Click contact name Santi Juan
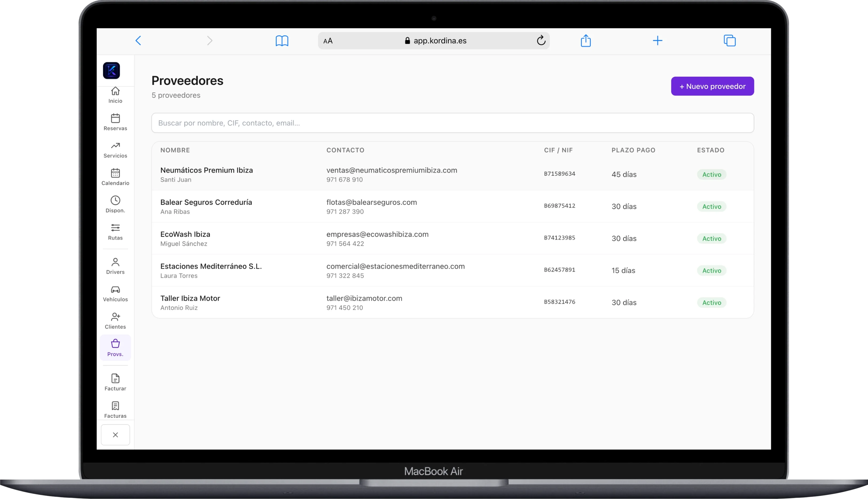868x499 pixels. click(x=176, y=180)
